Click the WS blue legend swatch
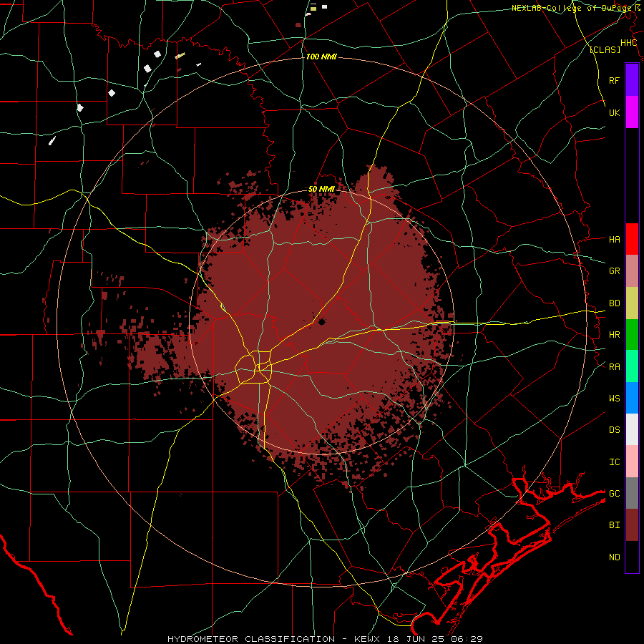 (632, 398)
